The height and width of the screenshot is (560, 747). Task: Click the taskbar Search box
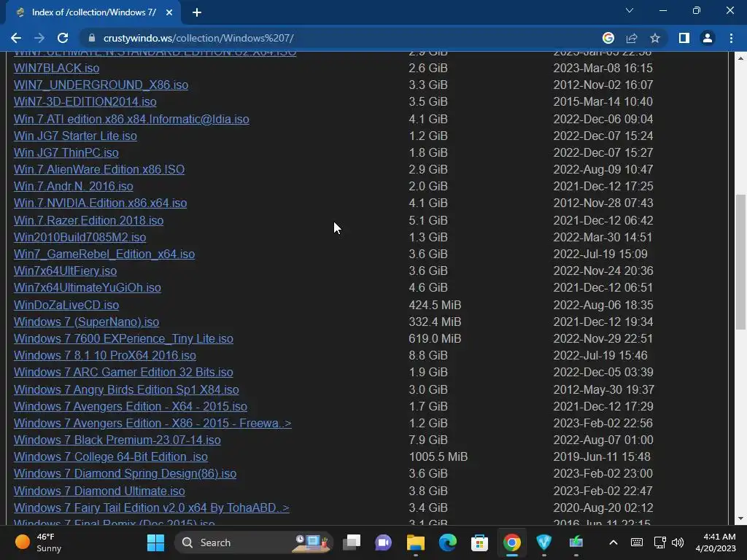pos(253,542)
